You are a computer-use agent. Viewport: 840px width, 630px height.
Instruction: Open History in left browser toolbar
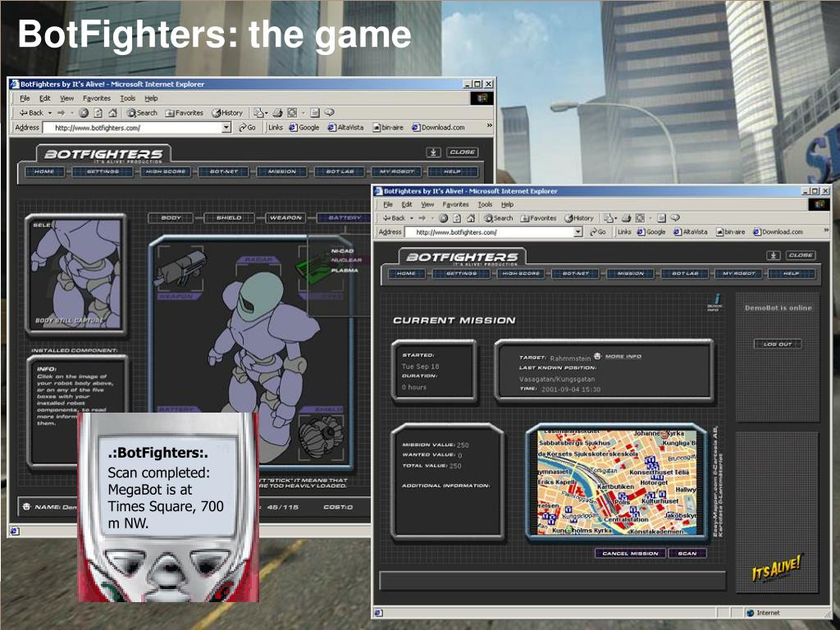click(227, 113)
